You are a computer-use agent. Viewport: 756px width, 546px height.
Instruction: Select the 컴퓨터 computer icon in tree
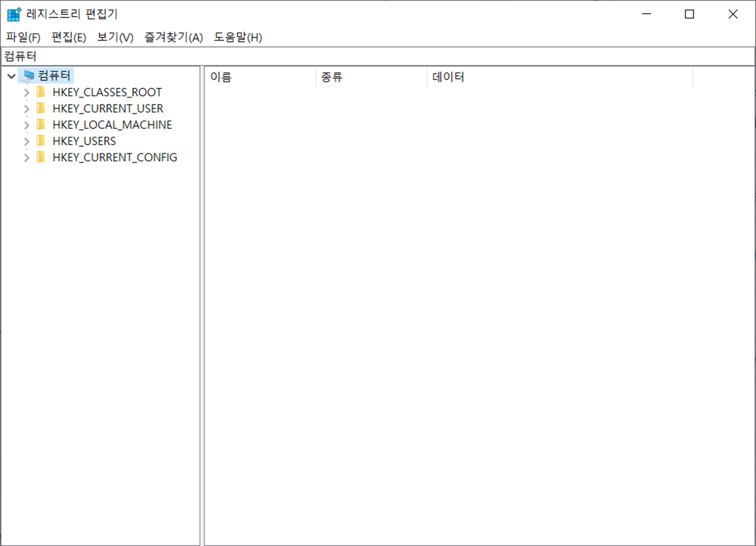(x=28, y=76)
